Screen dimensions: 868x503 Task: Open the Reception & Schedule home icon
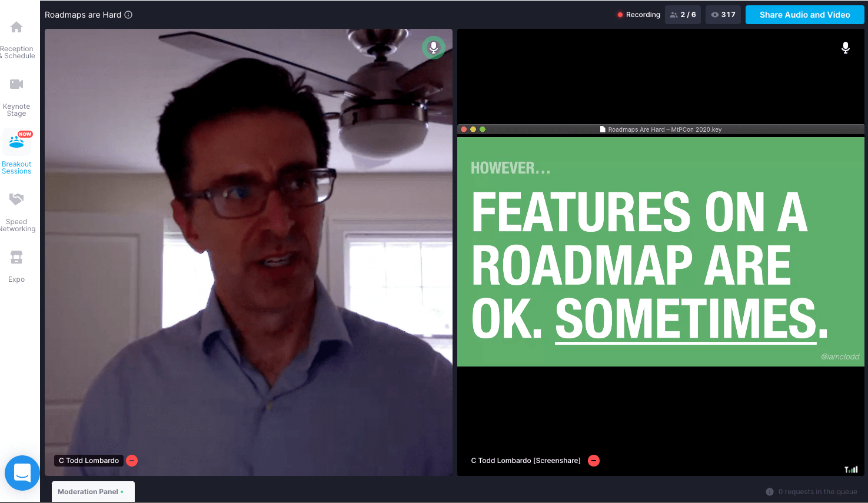click(16, 27)
